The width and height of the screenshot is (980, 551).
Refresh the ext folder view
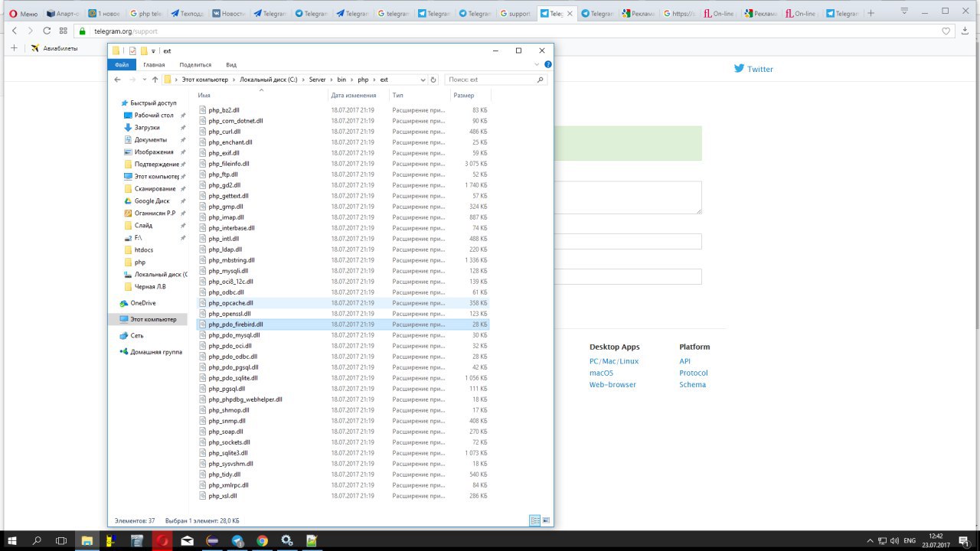433,80
